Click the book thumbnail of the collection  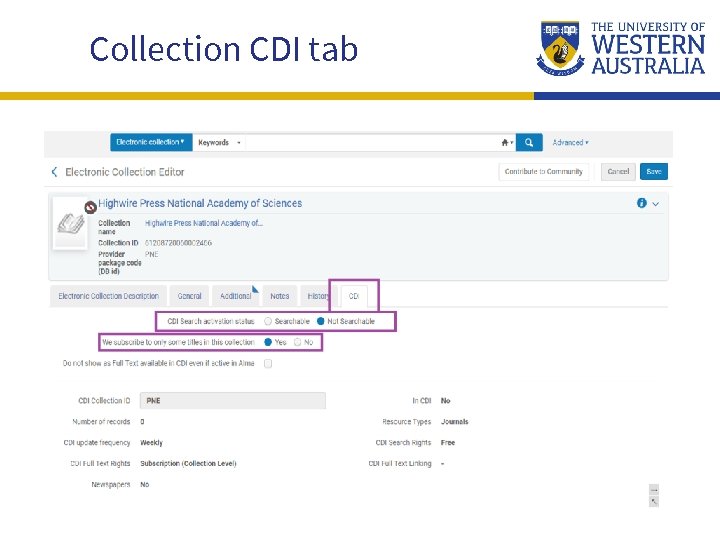[70, 224]
